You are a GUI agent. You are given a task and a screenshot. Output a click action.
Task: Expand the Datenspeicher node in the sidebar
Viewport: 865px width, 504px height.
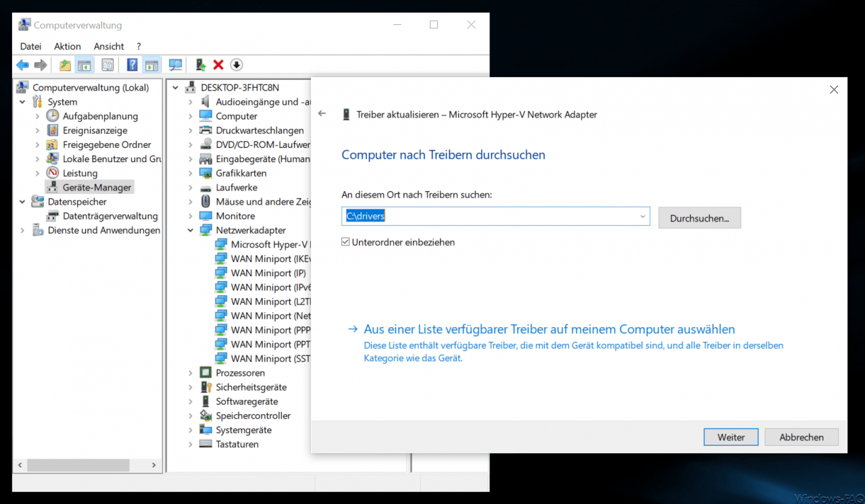[x=21, y=201]
